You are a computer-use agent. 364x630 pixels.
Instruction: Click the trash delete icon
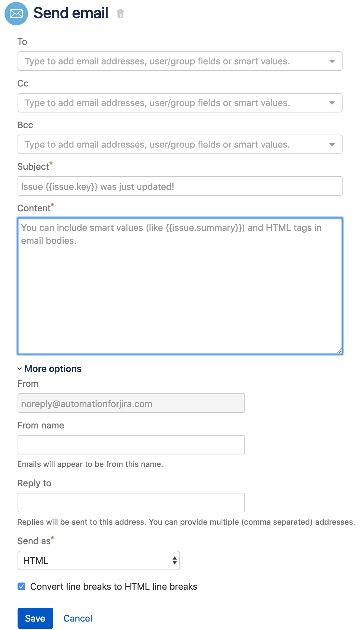[x=120, y=14]
